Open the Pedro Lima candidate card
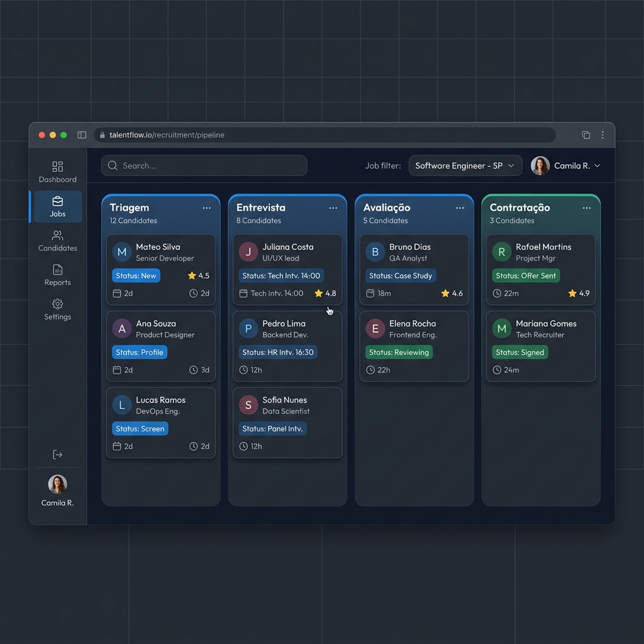 (x=287, y=347)
